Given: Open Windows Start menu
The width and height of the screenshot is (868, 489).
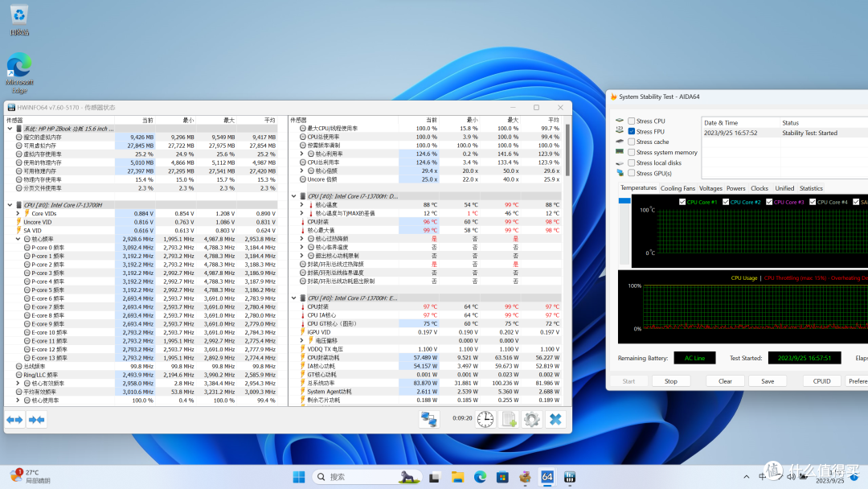Looking at the screenshot, I should pyautogui.click(x=299, y=477).
